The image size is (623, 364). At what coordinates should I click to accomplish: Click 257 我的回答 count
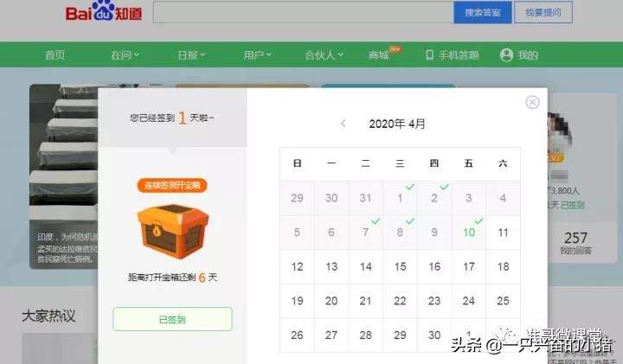[575, 243]
